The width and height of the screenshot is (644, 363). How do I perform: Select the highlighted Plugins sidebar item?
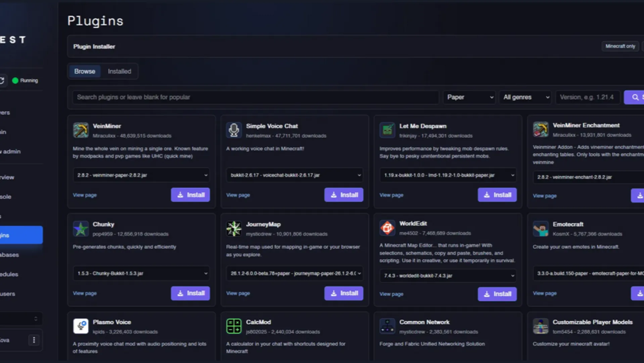pos(21,235)
